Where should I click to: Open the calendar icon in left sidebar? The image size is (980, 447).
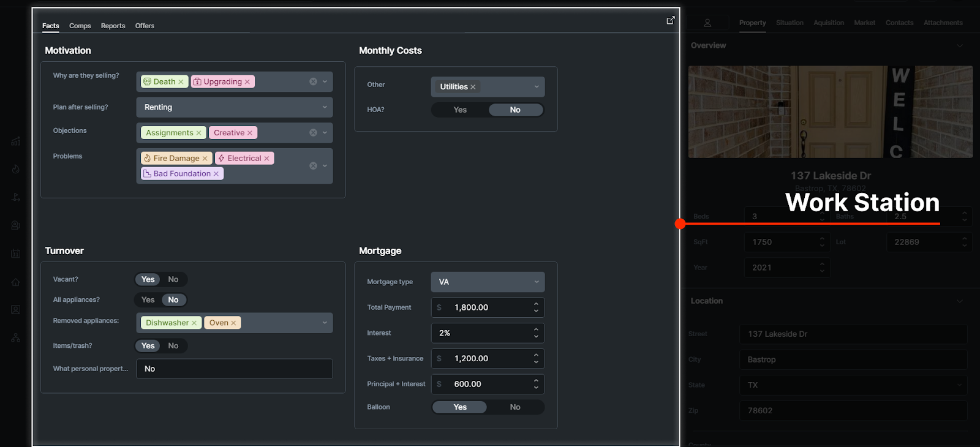pos(16,254)
